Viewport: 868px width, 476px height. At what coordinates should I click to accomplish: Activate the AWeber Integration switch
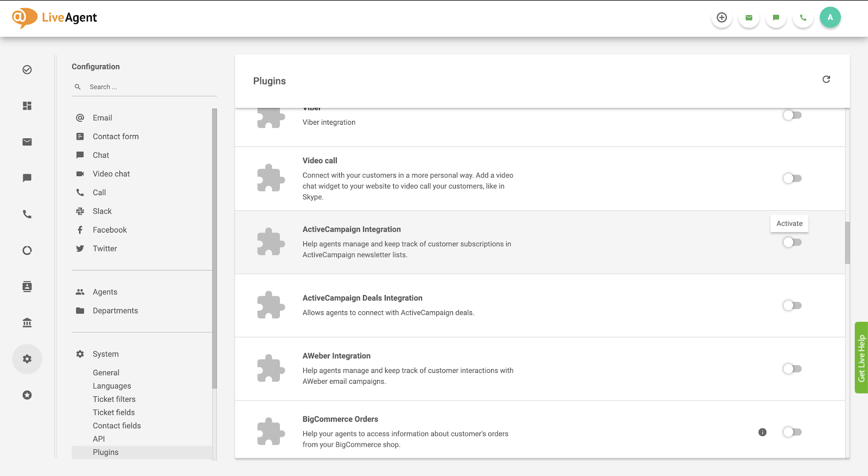792,369
